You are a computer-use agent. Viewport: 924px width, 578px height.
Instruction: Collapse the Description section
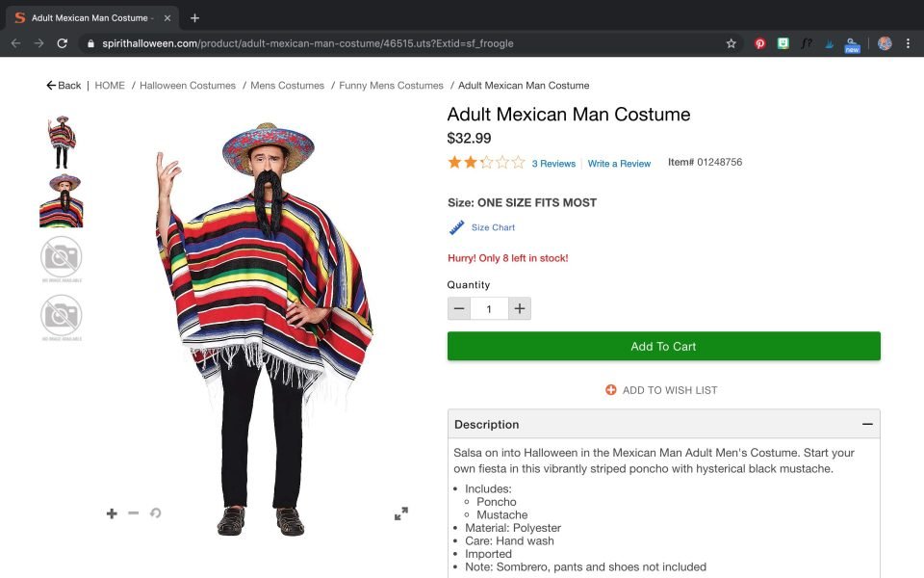(867, 424)
